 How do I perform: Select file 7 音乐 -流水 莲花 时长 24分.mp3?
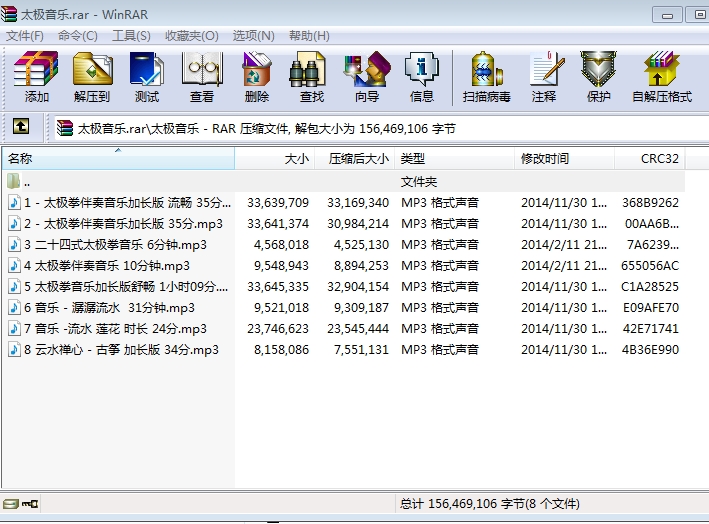pyautogui.click(x=115, y=329)
